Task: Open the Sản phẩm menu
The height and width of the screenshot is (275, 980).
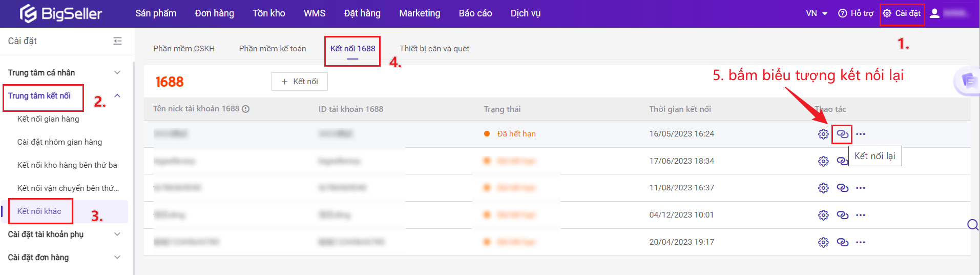Action: (x=156, y=13)
